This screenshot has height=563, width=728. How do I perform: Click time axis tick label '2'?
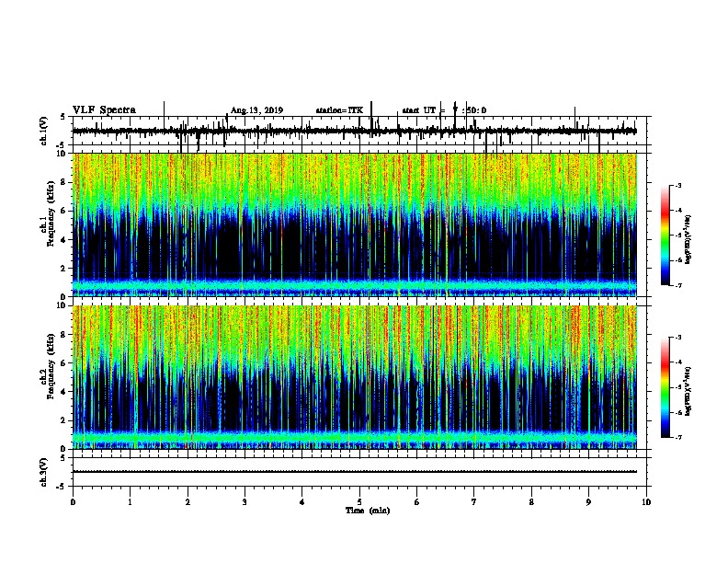coord(188,502)
